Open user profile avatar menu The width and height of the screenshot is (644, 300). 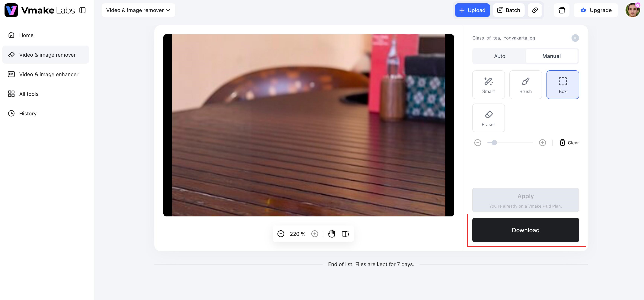point(633,10)
